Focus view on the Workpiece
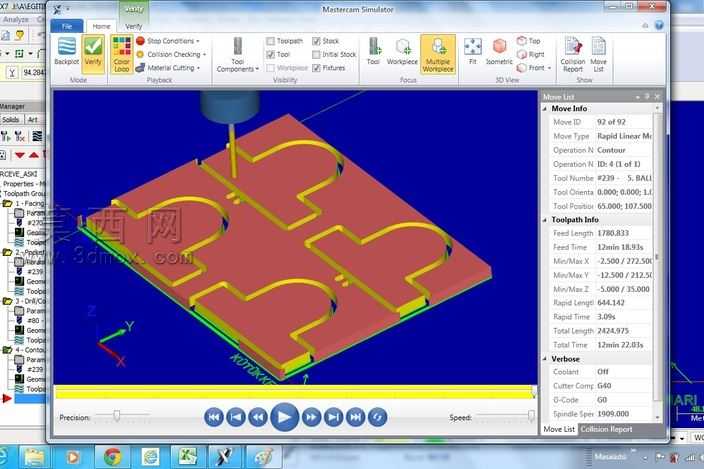704x469 pixels. pos(402,51)
